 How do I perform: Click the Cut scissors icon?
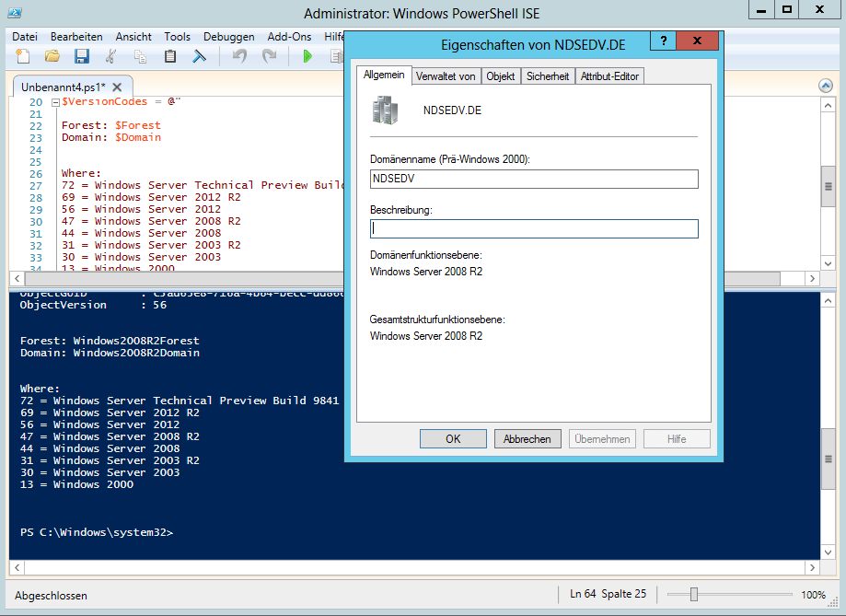tap(111, 57)
